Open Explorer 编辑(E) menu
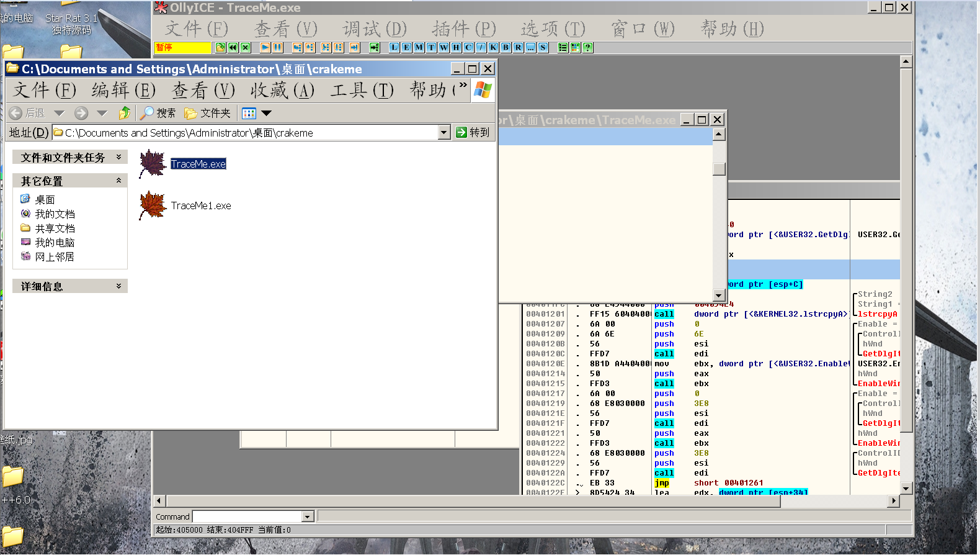The height and width of the screenshot is (555, 980). tap(123, 91)
